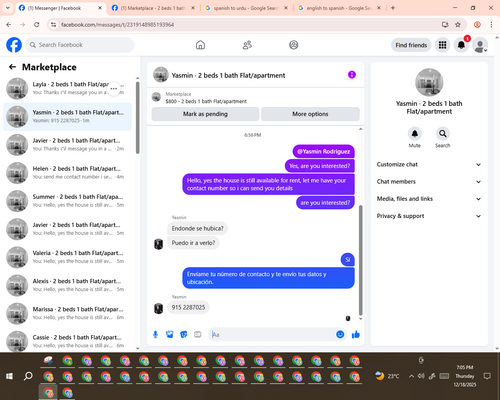
Task: Switch to english to spanish Google tab
Action: (x=339, y=8)
